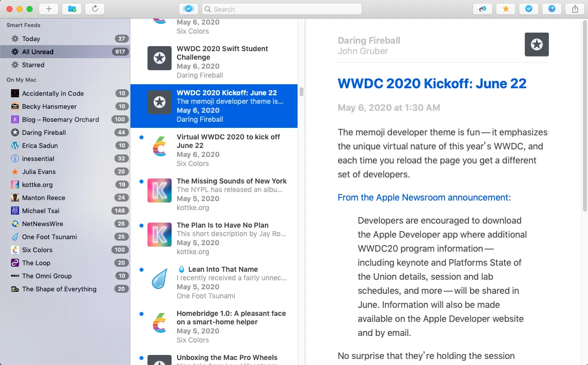Open the Starred smart feed
The image size is (588, 365).
[x=65, y=65]
